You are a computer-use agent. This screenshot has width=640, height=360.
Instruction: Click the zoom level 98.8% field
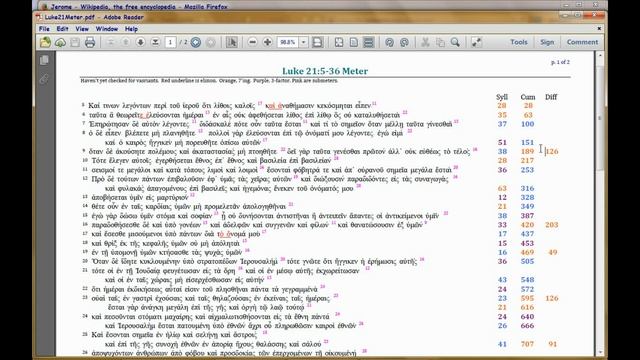point(288,42)
